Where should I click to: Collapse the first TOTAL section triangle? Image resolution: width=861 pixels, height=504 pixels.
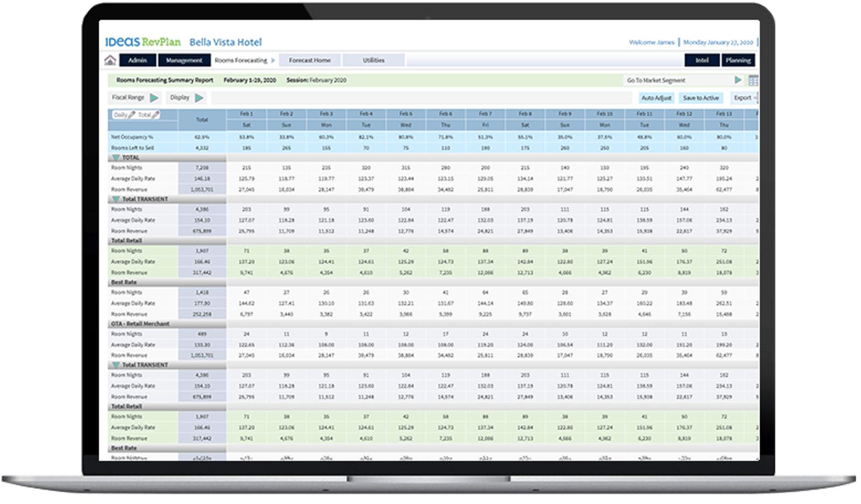(116, 158)
